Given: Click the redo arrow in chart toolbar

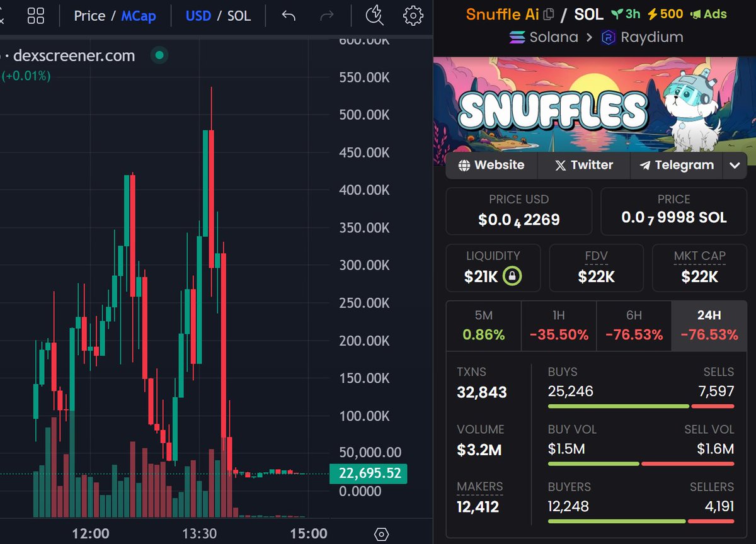Looking at the screenshot, I should tap(327, 16).
